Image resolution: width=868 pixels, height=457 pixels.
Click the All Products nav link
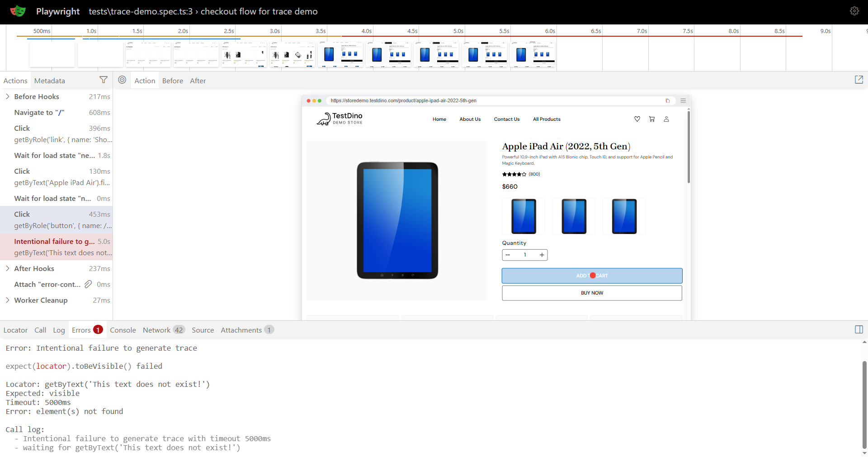(x=546, y=119)
